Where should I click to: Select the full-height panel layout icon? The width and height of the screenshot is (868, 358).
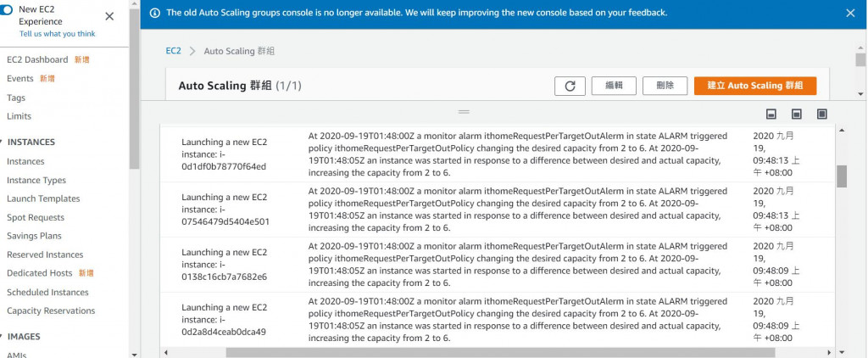(822, 115)
